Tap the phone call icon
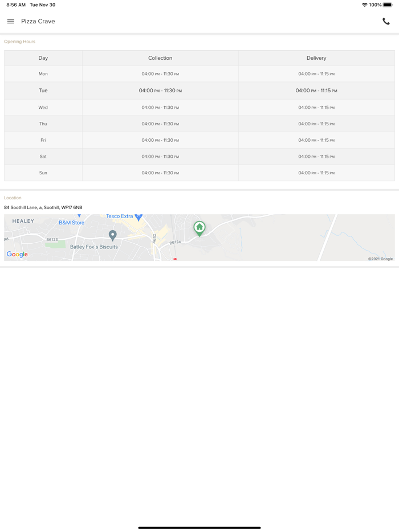This screenshot has height=532, width=399. coord(386,22)
